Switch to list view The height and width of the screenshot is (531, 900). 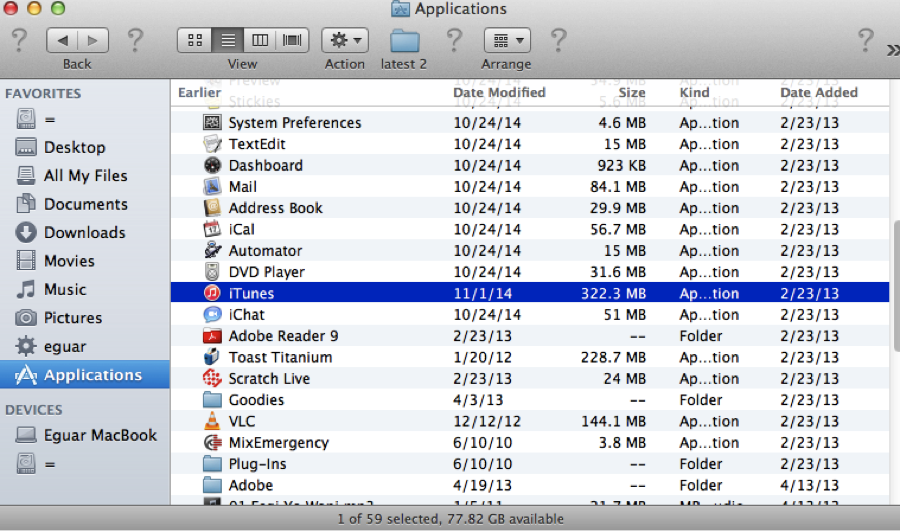(228, 40)
